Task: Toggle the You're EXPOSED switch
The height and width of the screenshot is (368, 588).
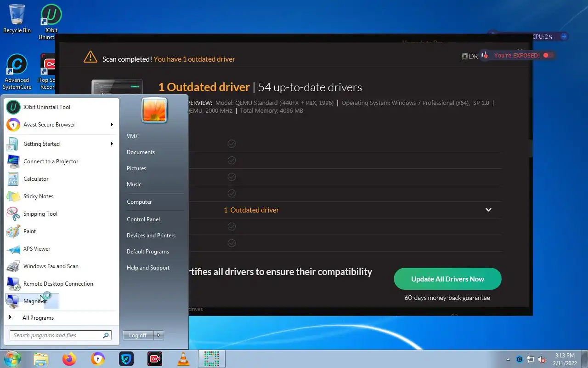Action: click(548, 55)
